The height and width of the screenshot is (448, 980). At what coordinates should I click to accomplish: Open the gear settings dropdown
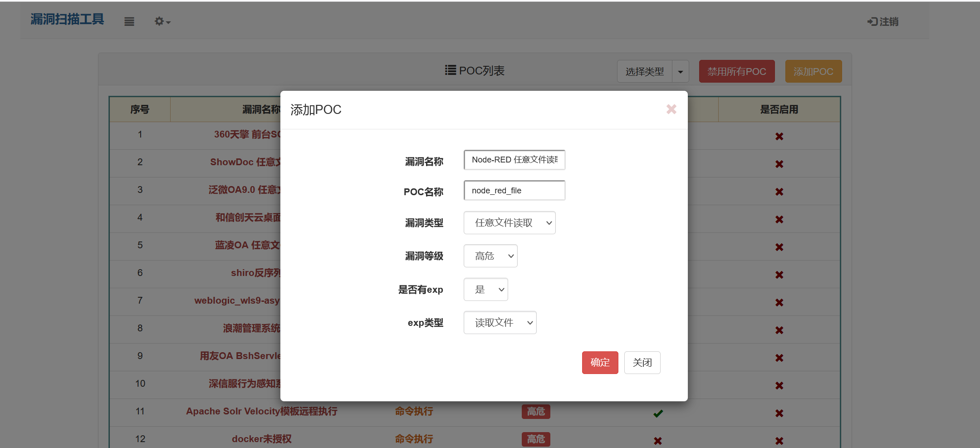click(x=162, y=21)
